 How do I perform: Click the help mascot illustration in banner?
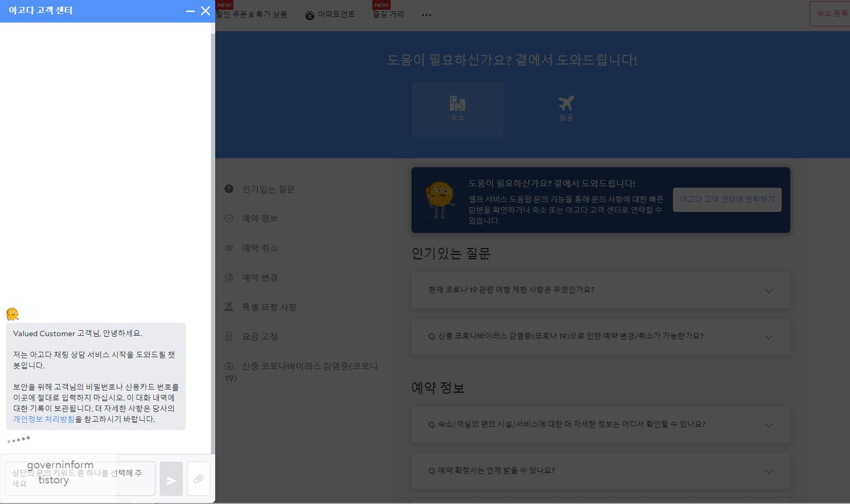439,200
